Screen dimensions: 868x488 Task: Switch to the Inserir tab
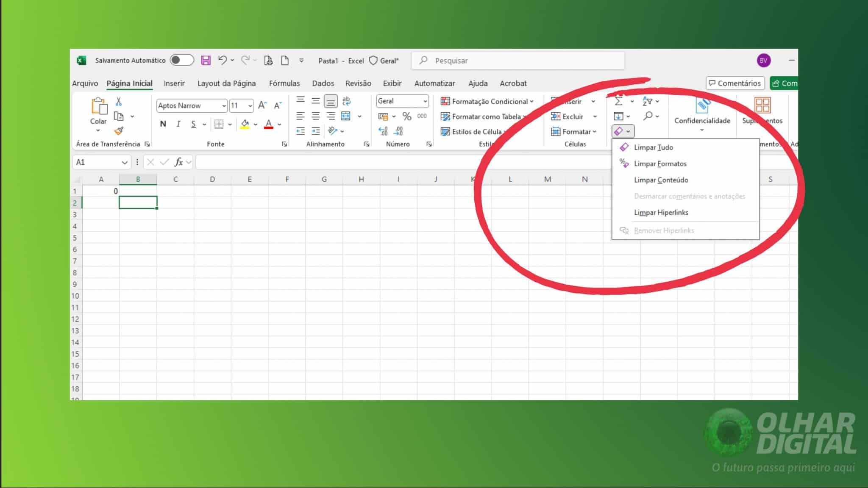point(174,83)
